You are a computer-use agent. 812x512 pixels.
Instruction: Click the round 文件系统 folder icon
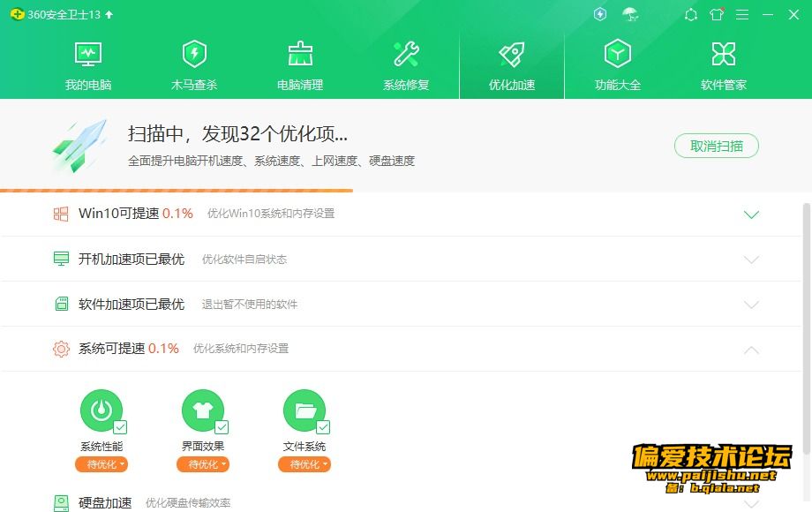304,410
